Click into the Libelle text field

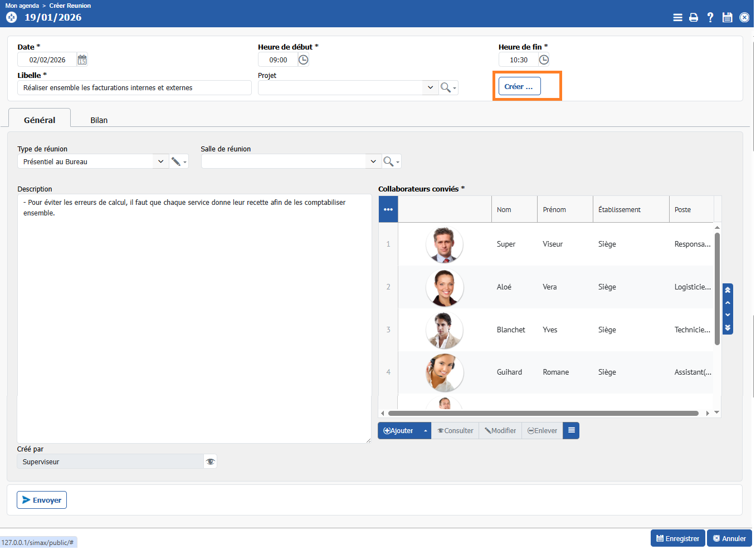[x=134, y=88]
